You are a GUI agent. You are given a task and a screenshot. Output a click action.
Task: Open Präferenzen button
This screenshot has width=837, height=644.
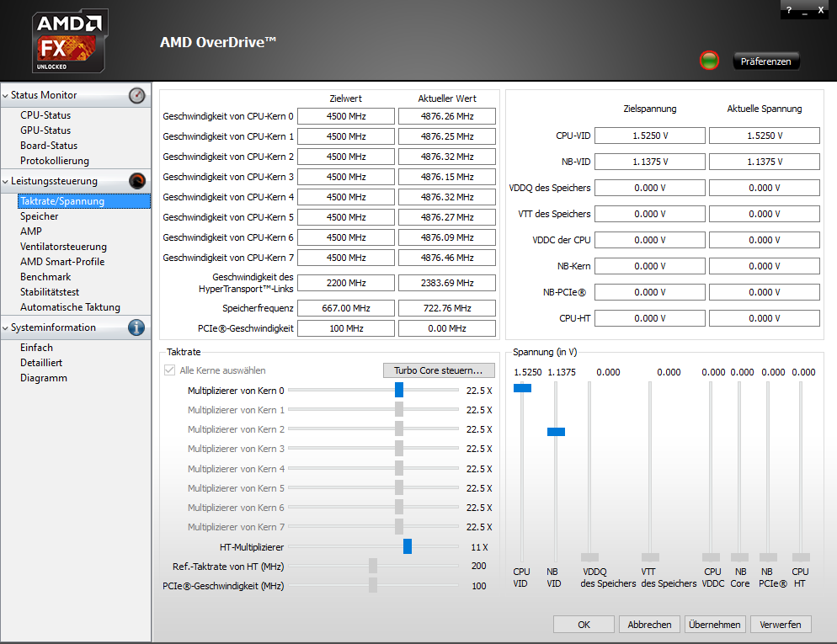click(x=766, y=61)
